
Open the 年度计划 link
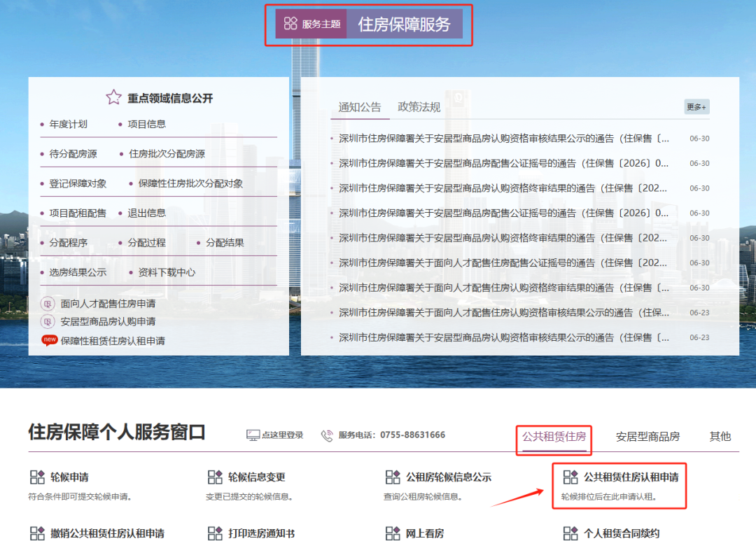tap(68, 124)
